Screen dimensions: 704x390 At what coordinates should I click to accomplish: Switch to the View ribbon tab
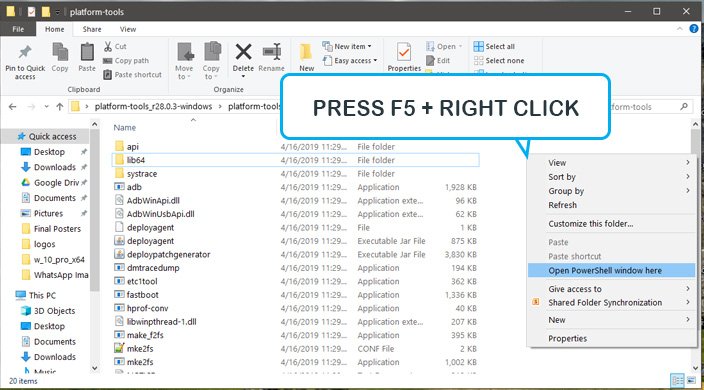point(128,29)
